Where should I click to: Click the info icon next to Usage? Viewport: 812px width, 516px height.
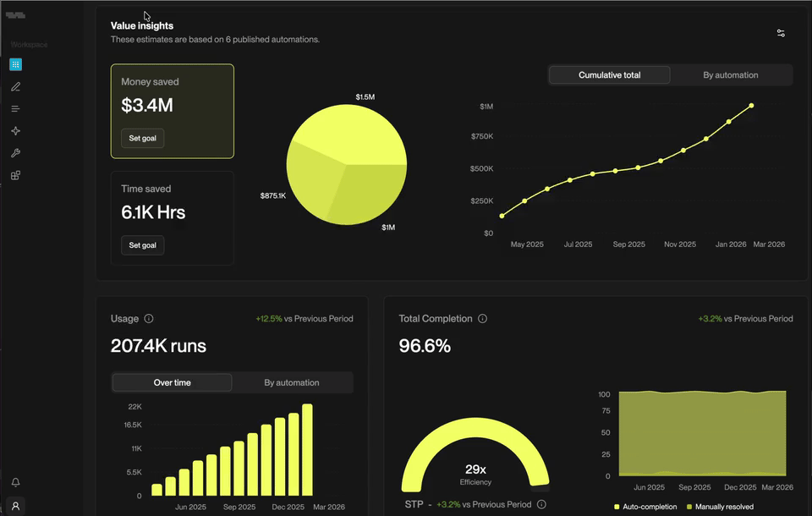tap(149, 318)
